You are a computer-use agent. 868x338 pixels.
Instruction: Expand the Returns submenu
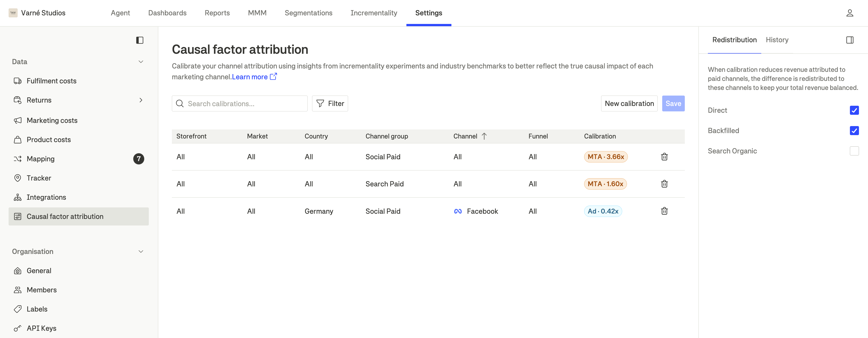point(140,100)
